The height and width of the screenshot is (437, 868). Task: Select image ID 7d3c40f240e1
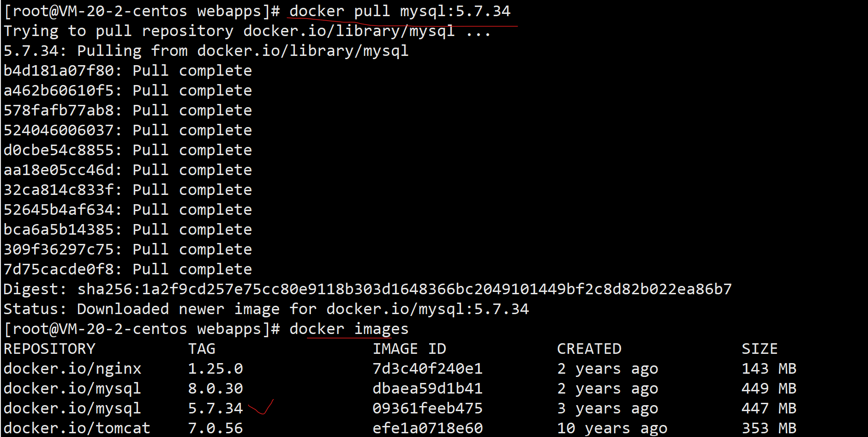[428, 369]
